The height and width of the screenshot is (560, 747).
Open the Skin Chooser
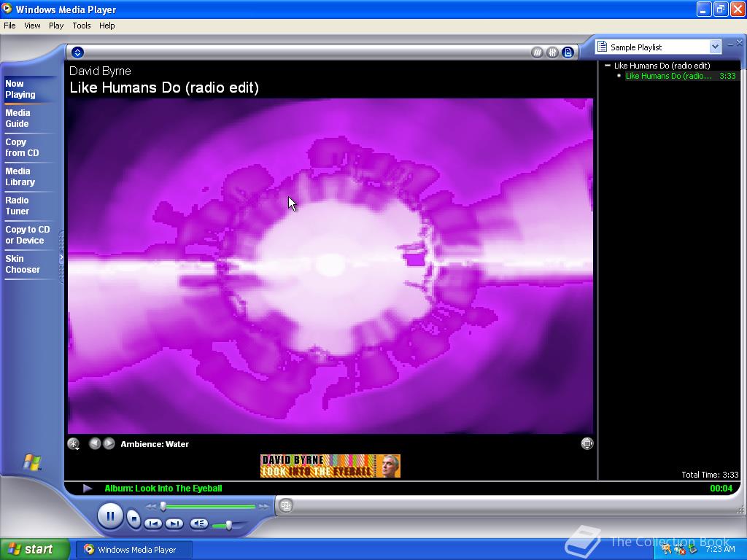pyautogui.click(x=23, y=264)
